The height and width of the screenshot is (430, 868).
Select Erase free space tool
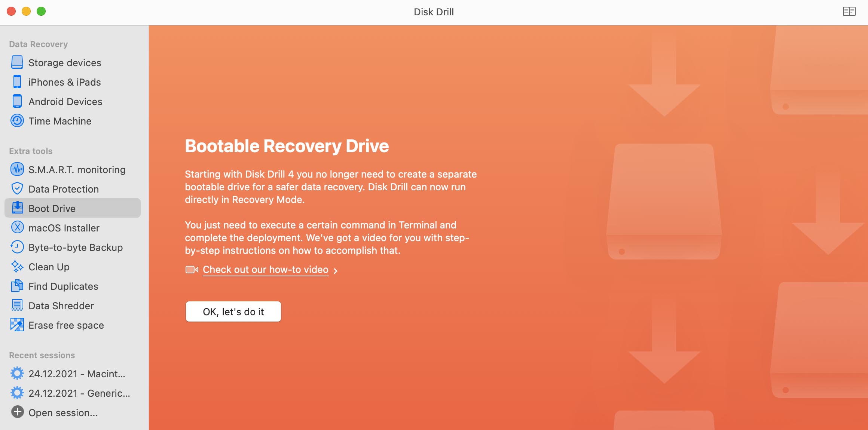click(x=66, y=325)
